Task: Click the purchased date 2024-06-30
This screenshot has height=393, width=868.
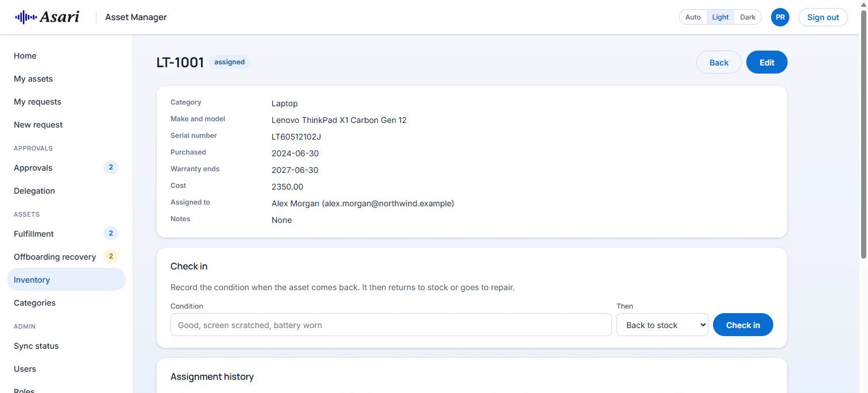Action: 295,153
